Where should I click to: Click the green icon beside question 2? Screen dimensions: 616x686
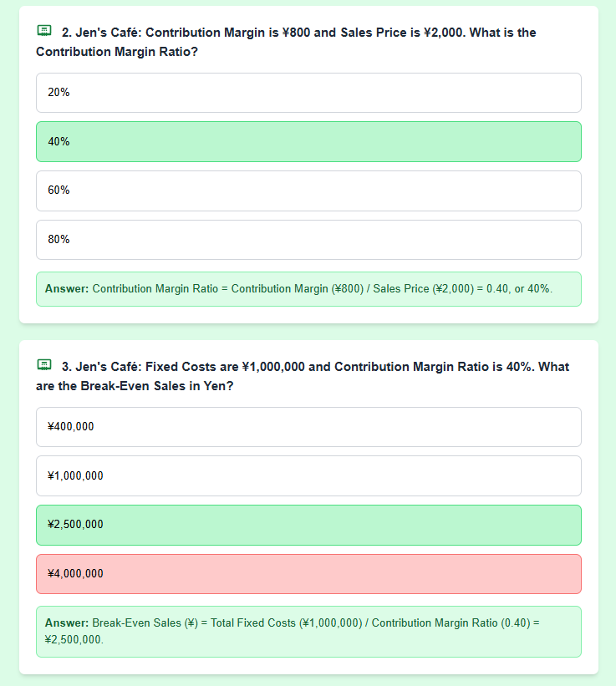coord(44,31)
